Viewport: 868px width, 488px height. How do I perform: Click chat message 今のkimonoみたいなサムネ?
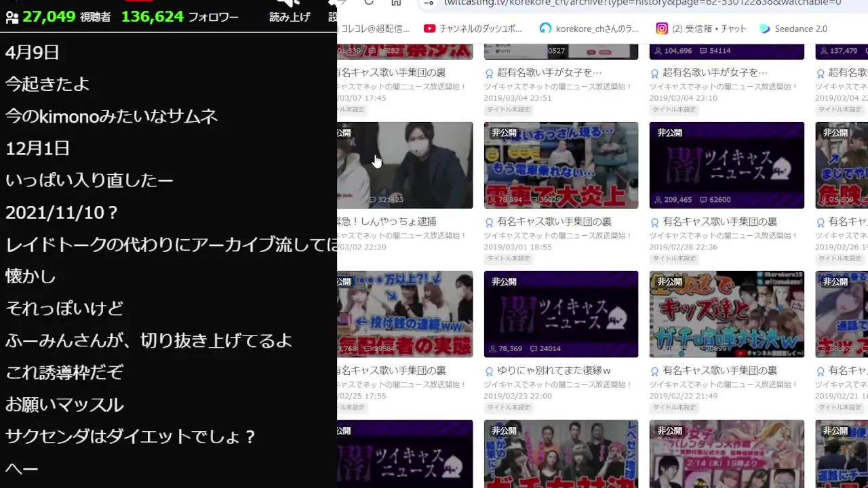pyautogui.click(x=111, y=116)
